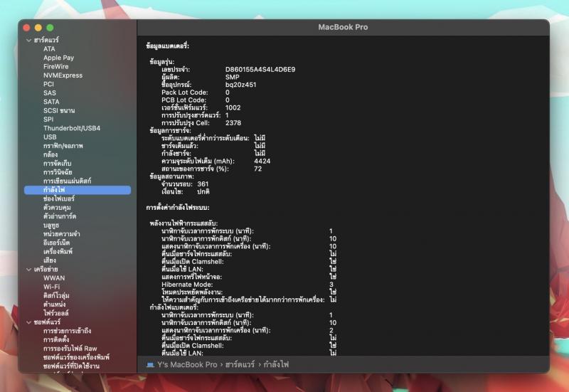This screenshot has width=569, height=392.
Task: Select ตัวควบคุม in the sidebar
Action: (x=57, y=207)
